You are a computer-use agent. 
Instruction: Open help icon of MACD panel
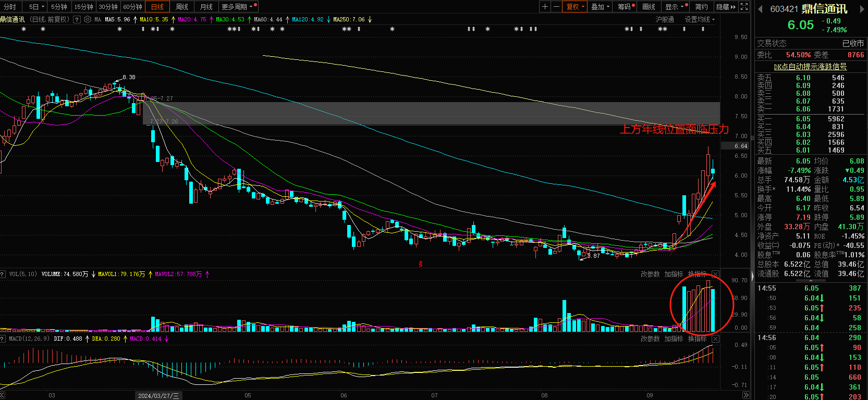pos(3,339)
